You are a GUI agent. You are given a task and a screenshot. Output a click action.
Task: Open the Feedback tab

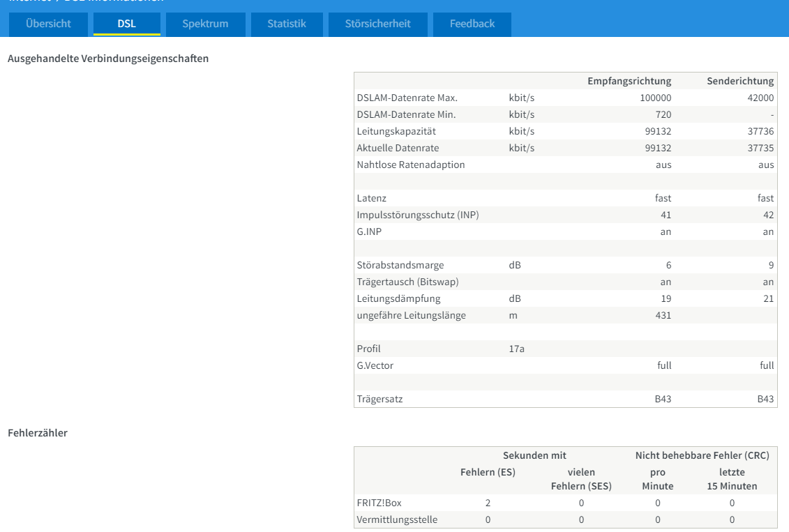coord(472,24)
